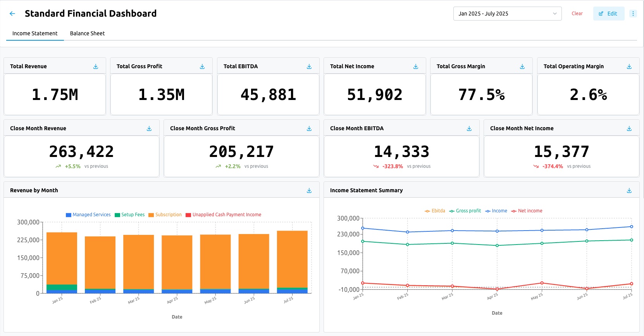Screen dimensions: 644x336
Task: Download the Income Statement Summary chart
Action: click(629, 191)
